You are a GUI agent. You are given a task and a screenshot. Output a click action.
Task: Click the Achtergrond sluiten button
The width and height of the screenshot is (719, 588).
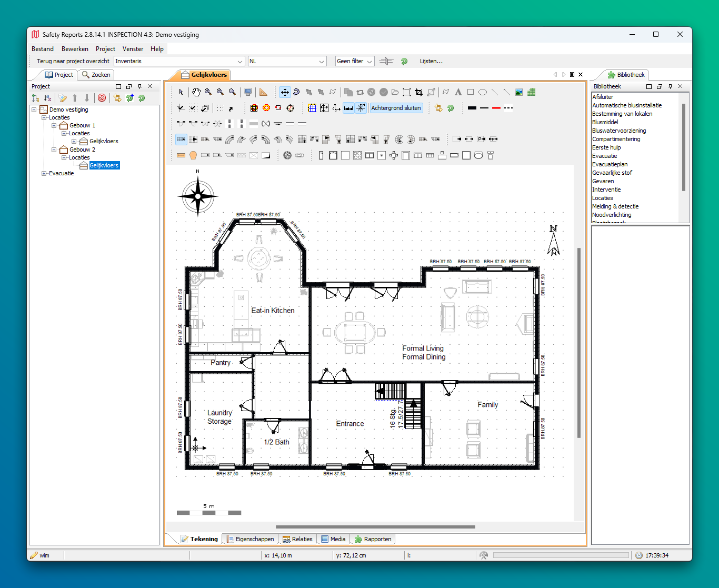tap(396, 108)
